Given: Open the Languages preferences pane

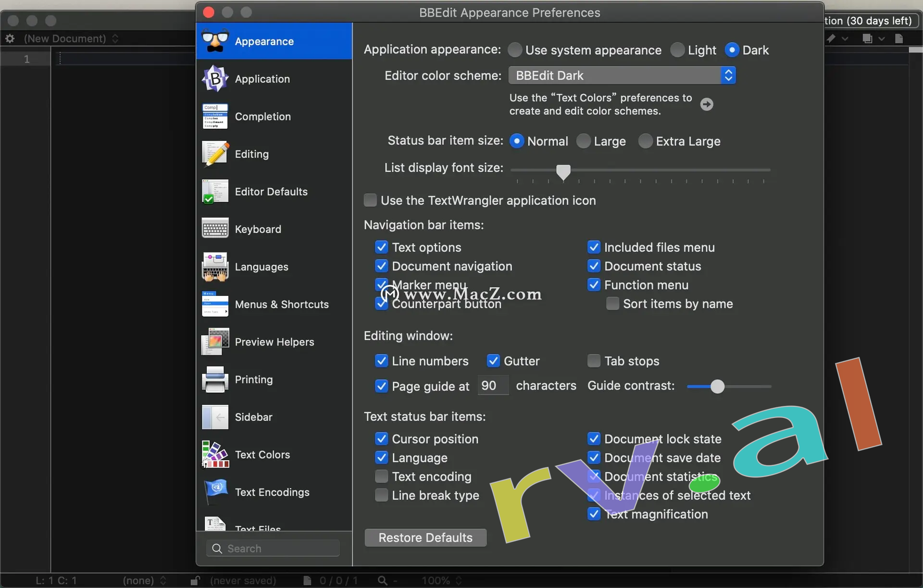Looking at the screenshot, I should click(x=274, y=267).
